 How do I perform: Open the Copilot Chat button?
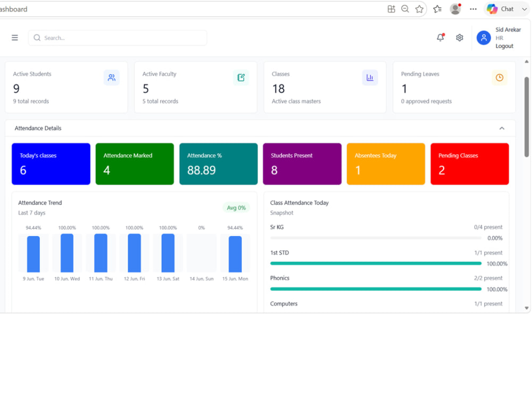[x=501, y=9]
